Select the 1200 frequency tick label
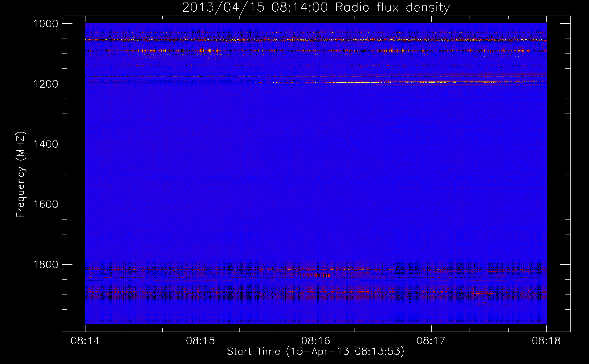 (46, 84)
